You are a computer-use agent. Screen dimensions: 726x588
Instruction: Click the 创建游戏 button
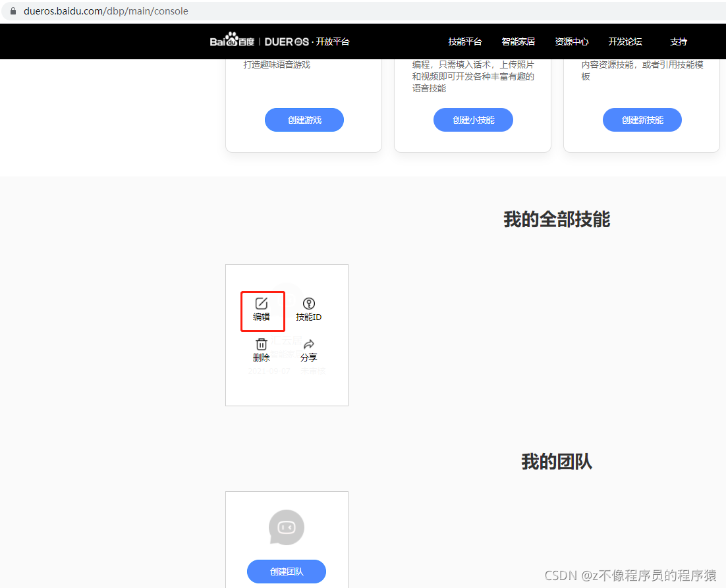(x=304, y=120)
